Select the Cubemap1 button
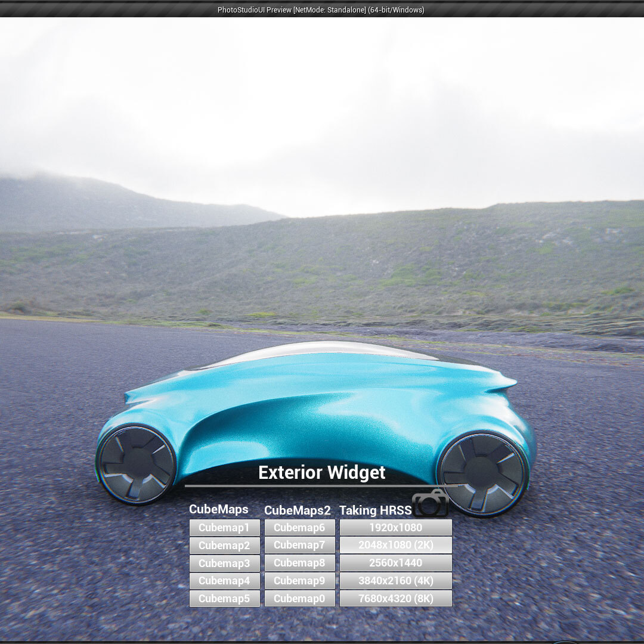Screen dimensions: 644x644 (x=224, y=527)
